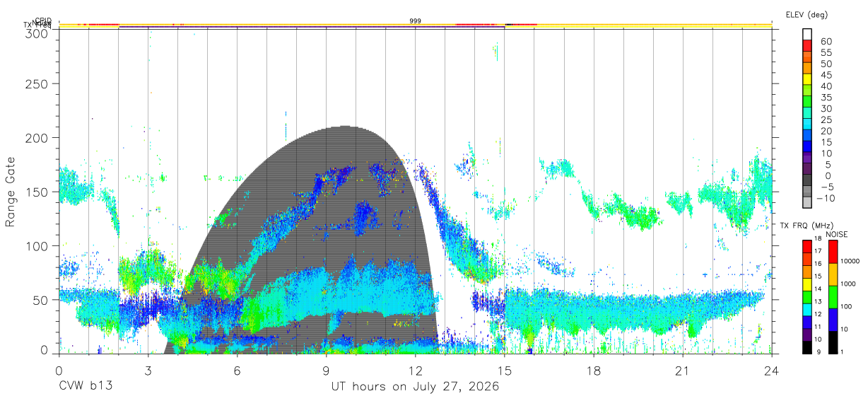
Task: Click the red swatch atop the NOISE bar
Action: coord(833,251)
